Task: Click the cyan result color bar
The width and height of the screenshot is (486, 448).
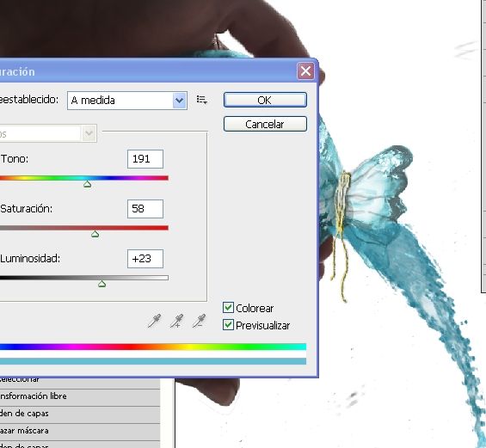Action: pos(153,361)
